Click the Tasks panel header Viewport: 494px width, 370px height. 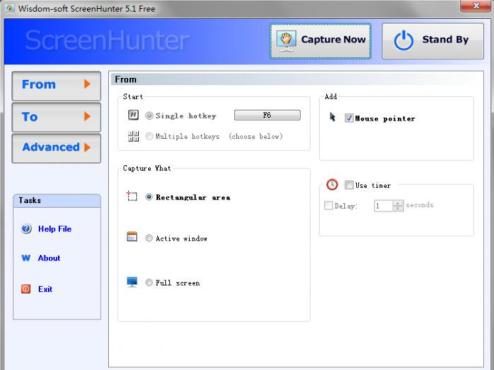[57, 201]
